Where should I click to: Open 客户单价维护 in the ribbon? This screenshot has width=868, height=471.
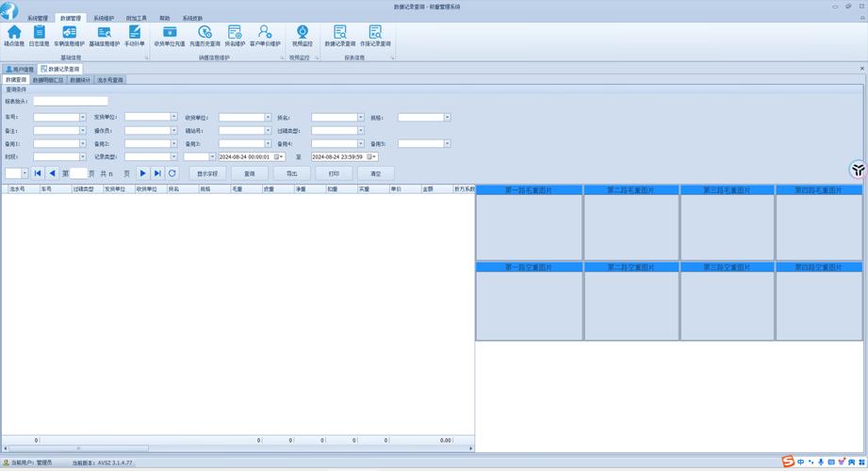265,36
